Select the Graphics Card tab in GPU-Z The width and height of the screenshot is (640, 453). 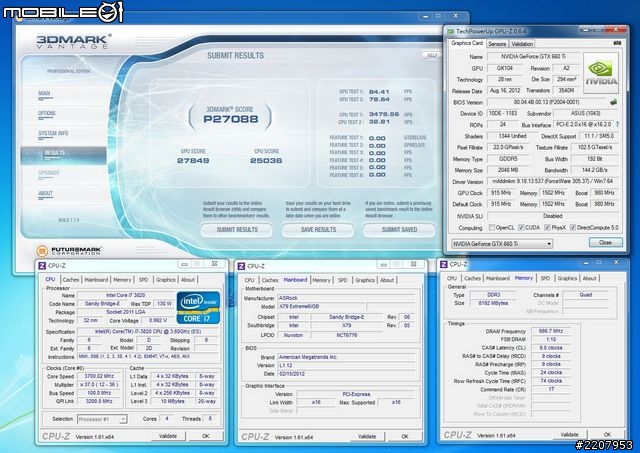pyautogui.click(x=467, y=43)
